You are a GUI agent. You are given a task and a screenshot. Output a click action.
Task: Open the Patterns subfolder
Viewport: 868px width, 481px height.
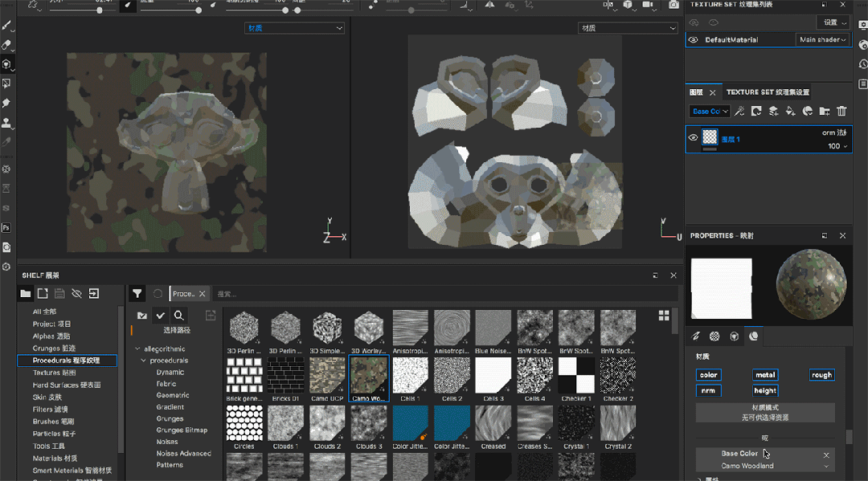coord(170,465)
